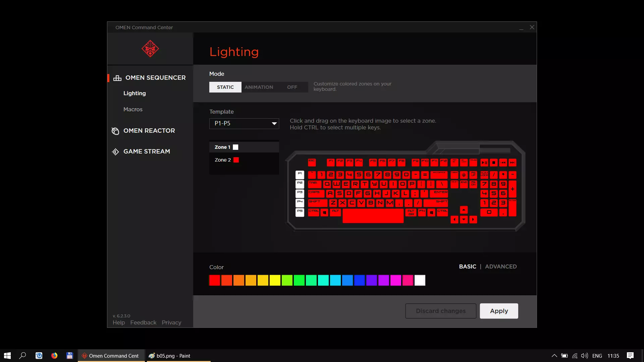Click the Apply button
The image size is (644, 362).
[x=499, y=311]
